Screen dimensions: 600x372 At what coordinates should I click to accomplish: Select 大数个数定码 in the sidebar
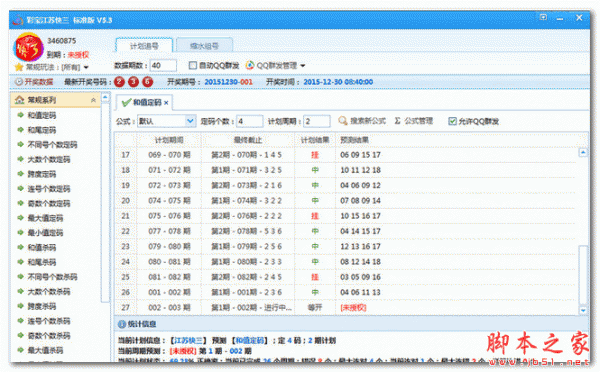pyautogui.click(x=49, y=159)
